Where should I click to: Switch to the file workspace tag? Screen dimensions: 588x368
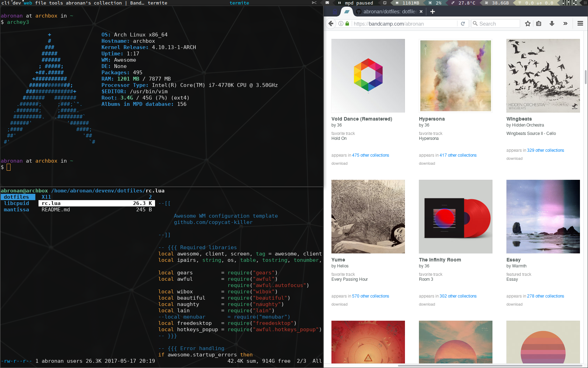tap(41, 3)
